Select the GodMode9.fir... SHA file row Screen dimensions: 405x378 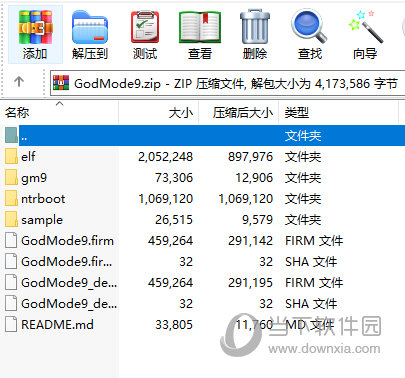202,261
